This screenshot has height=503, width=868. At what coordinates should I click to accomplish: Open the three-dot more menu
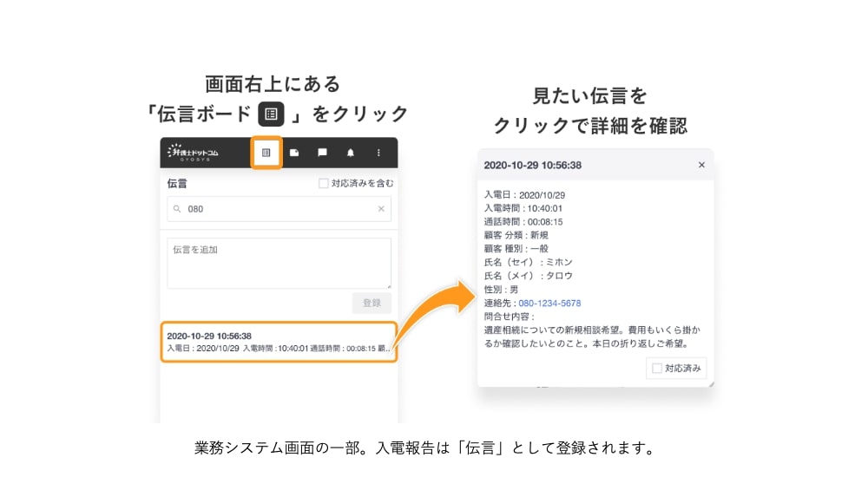(378, 152)
